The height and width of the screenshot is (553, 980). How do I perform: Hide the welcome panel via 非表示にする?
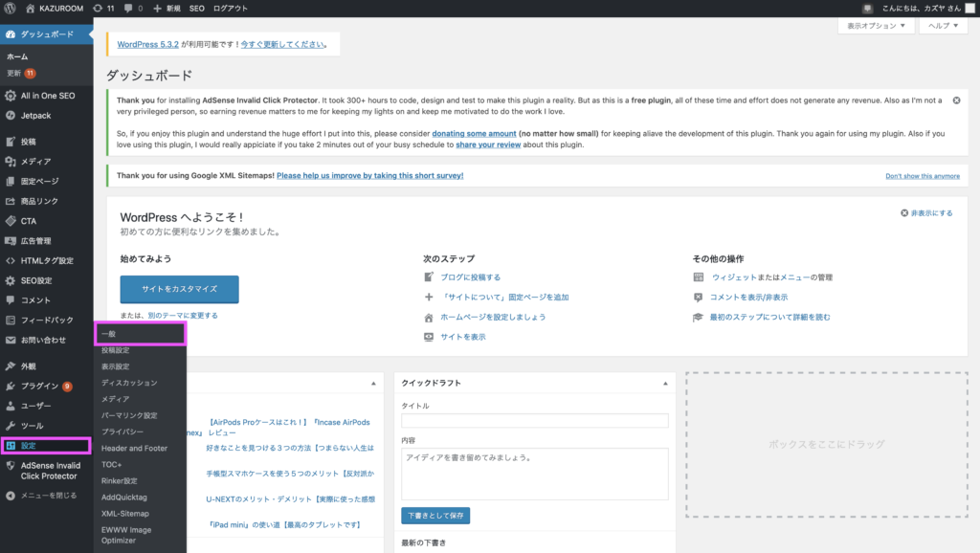click(926, 213)
